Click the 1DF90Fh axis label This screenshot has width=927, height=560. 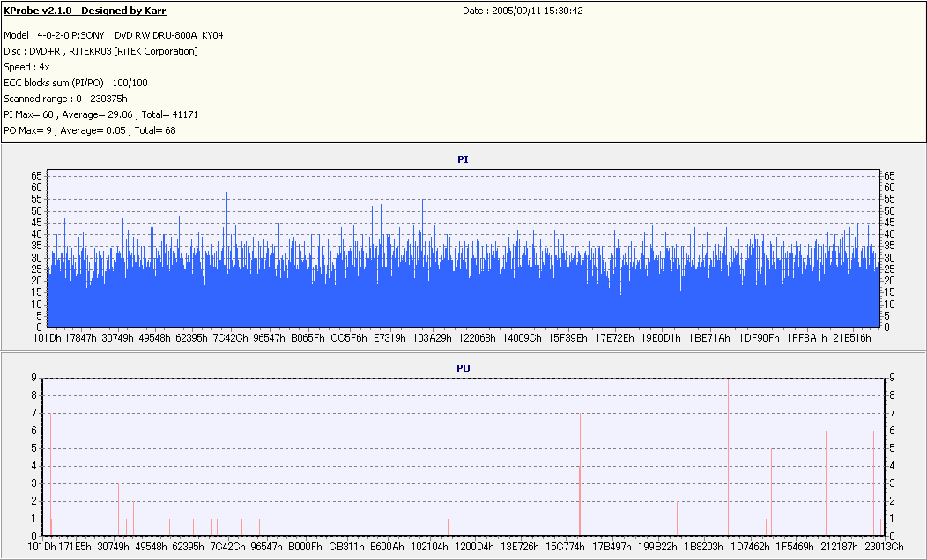click(x=759, y=338)
